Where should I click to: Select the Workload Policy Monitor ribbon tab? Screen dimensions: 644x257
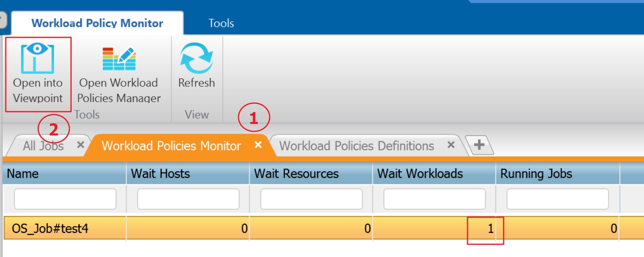pyautogui.click(x=97, y=23)
